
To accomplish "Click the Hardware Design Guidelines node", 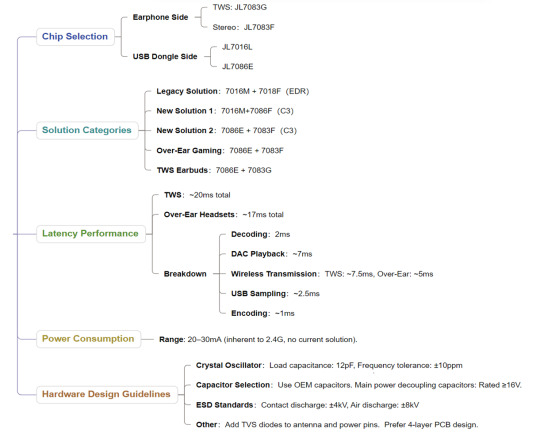I will pyautogui.click(x=106, y=394).
